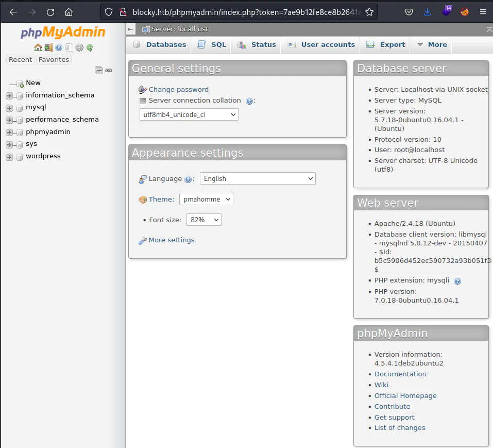Open phpMyAdmin documentation help icon in sidebar
Viewport: 493px width, 448px height.
pos(59,47)
